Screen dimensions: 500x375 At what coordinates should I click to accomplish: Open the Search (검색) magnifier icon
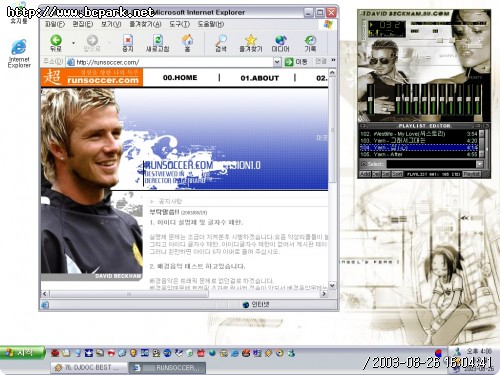[x=221, y=40]
